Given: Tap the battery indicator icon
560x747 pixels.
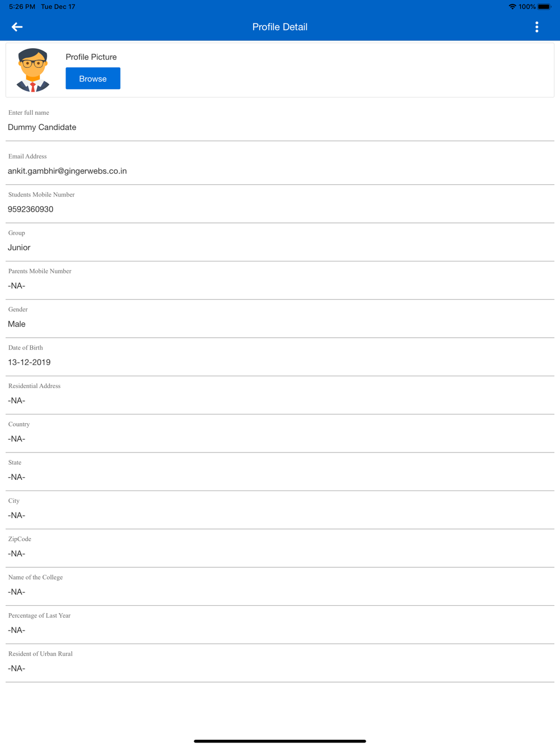Looking at the screenshot, I should [x=544, y=7].
